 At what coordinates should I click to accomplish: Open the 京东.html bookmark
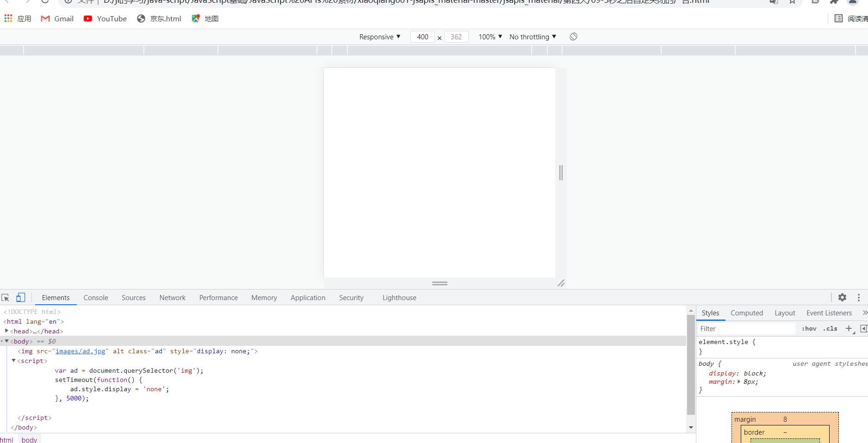coord(159,18)
